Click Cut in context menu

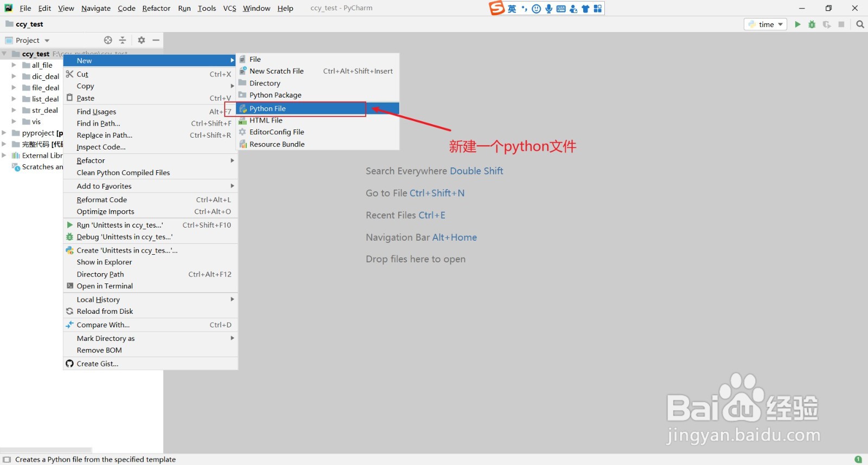[150, 74]
